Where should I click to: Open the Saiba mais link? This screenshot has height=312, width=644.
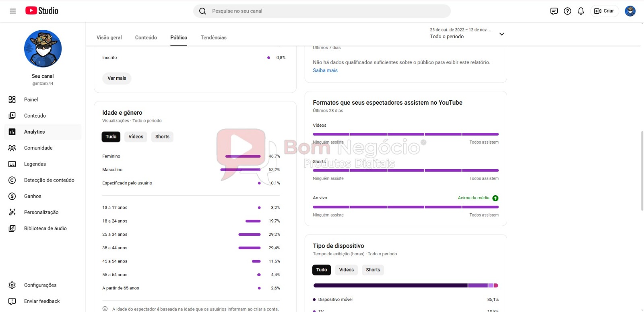325,70
